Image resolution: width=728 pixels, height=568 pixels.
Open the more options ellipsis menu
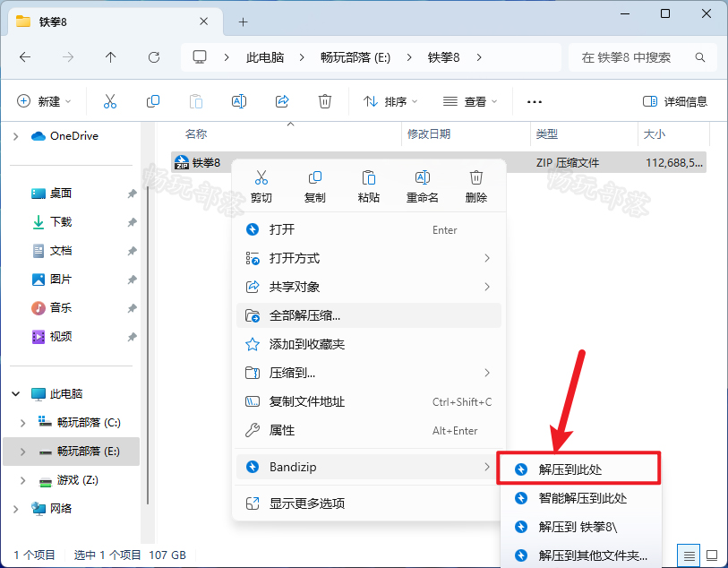535,102
